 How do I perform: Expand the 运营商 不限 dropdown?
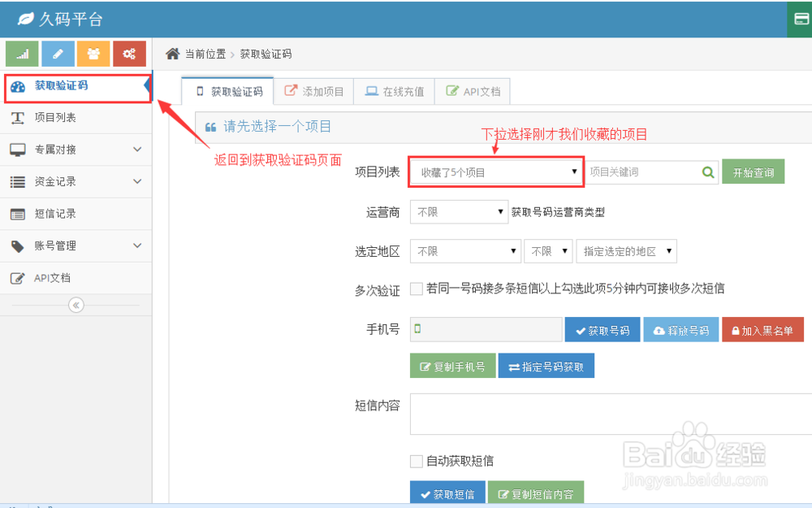point(459,211)
